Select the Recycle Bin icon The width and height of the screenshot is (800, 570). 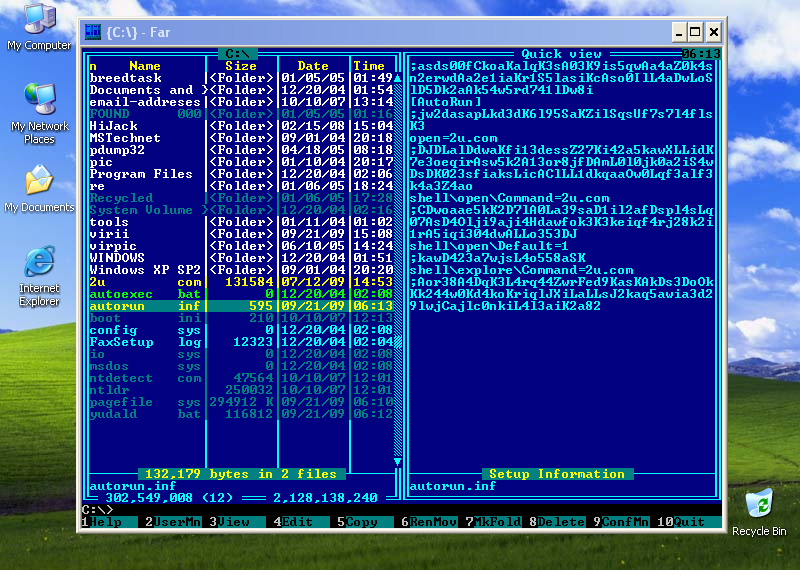759,512
